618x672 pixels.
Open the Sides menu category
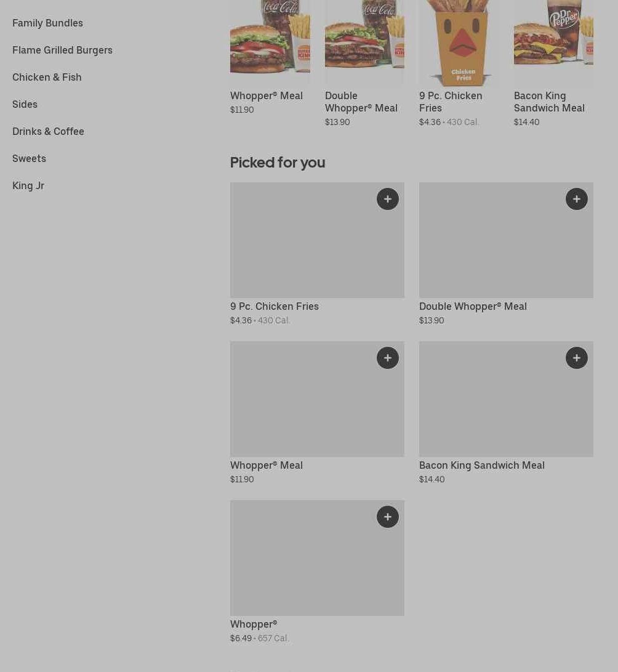pyautogui.click(x=25, y=104)
